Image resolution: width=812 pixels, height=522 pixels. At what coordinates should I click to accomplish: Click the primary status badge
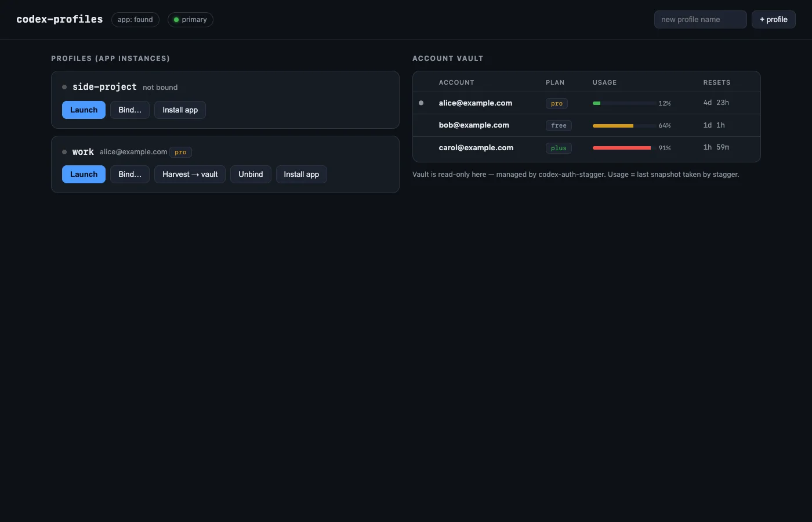(190, 20)
